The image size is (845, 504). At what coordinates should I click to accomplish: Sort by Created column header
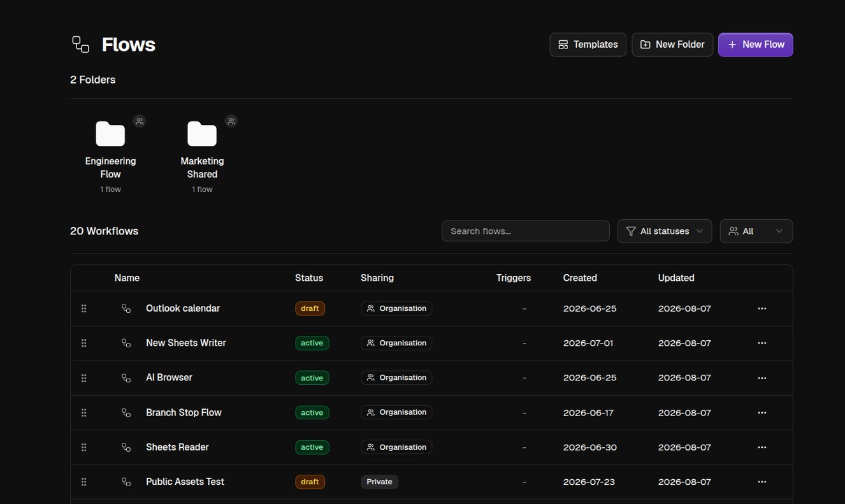click(580, 278)
